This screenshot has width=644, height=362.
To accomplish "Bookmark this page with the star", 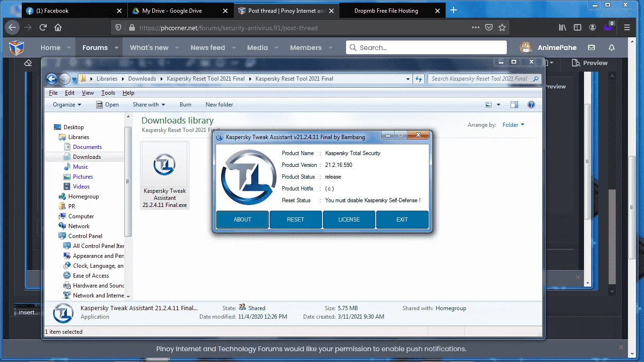I will click(502, 27).
